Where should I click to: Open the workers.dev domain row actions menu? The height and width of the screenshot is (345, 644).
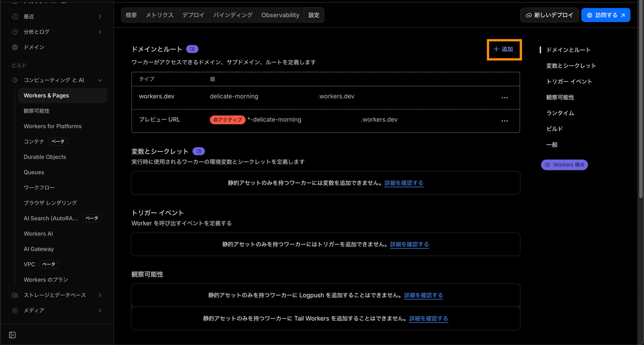(x=504, y=97)
